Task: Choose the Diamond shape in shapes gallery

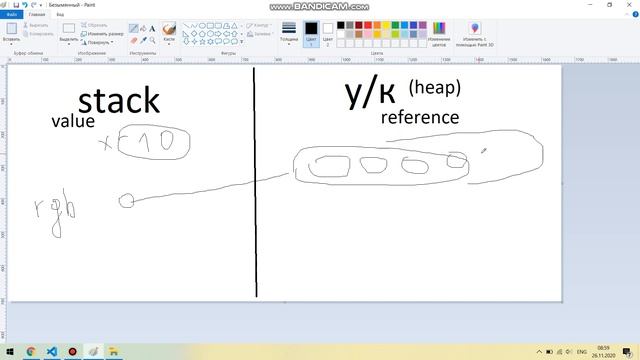Action: click(194, 34)
